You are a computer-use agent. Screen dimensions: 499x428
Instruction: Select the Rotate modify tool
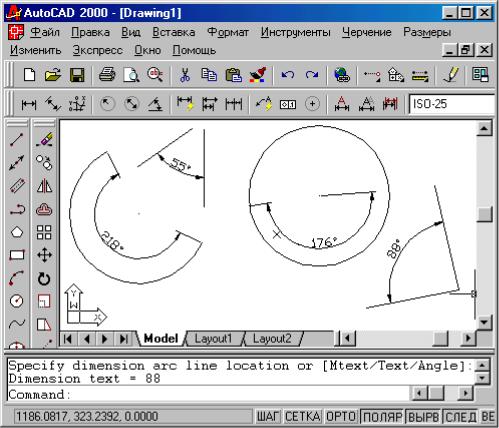[x=44, y=279]
